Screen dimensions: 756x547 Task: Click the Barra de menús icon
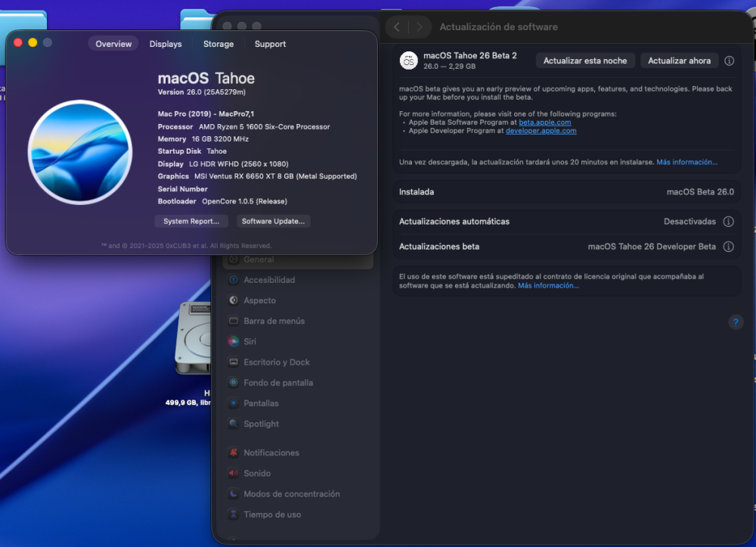[234, 321]
